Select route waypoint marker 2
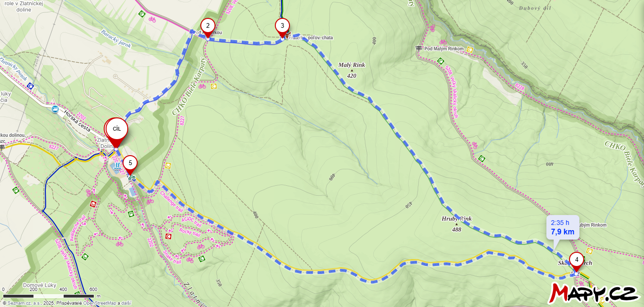The height and width of the screenshot is (307, 644). pyautogui.click(x=208, y=26)
